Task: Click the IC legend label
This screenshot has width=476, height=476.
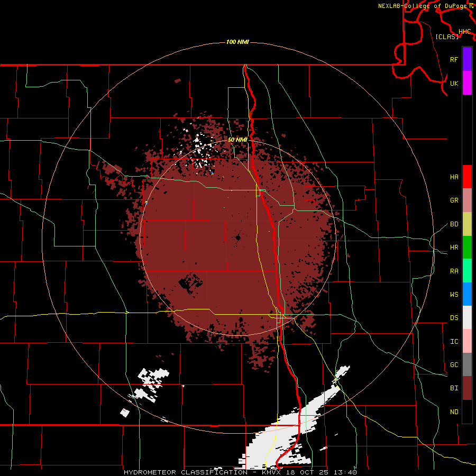Action: click(x=454, y=342)
